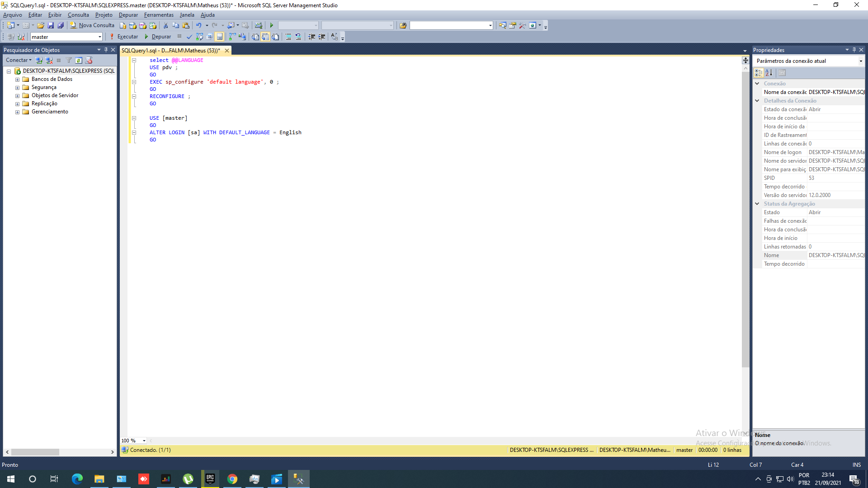Pin the Pesquisador de Objetos panel
The height and width of the screenshot is (488, 868).
pyautogui.click(x=106, y=50)
